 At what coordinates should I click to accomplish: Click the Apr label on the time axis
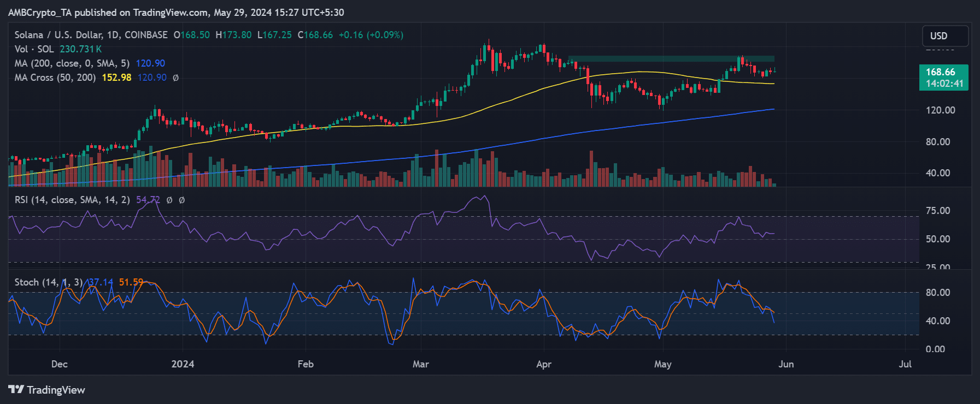544,364
